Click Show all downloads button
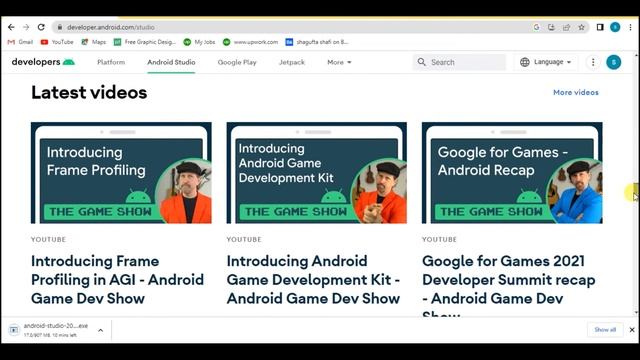 coord(605,330)
